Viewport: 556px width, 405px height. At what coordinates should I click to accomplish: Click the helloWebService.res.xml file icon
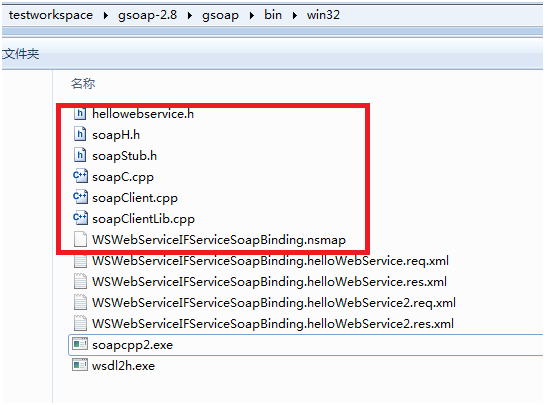click(x=80, y=282)
